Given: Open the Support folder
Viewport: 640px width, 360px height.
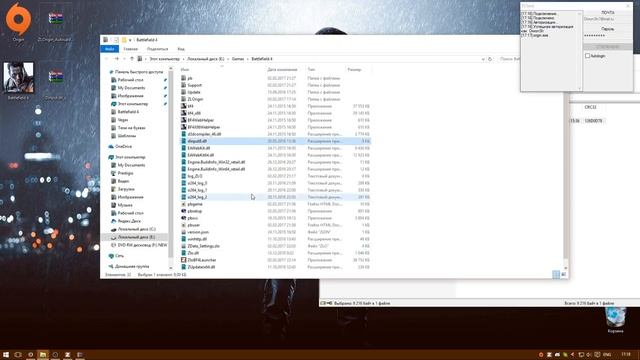Looking at the screenshot, I should pos(194,85).
